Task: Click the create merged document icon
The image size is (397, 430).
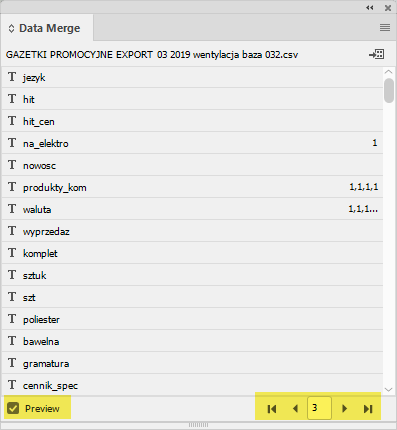Action: 377,54
